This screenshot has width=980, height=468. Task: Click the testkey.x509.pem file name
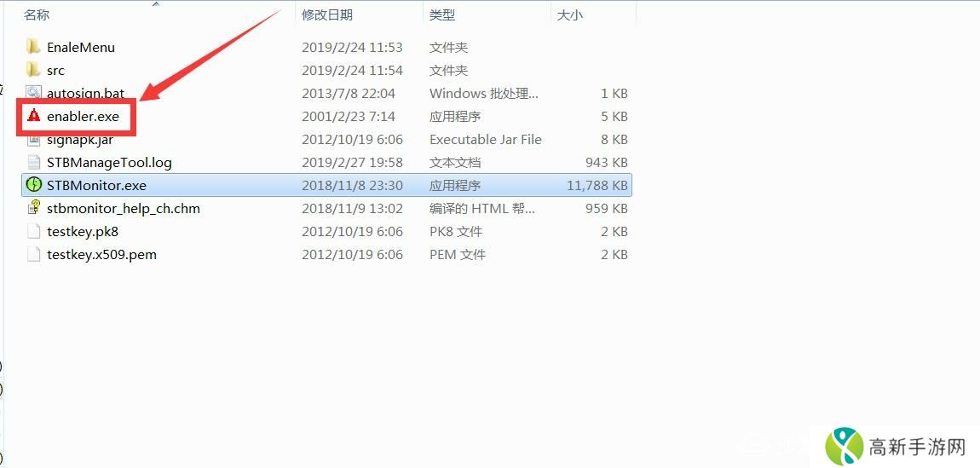tap(102, 254)
